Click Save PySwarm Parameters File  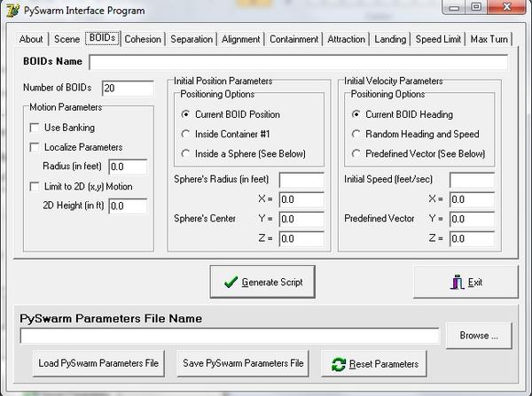[243, 363]
